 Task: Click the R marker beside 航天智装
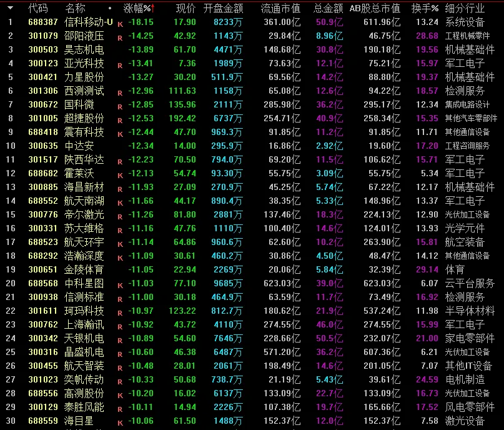pyautogui.click(x=120, y=368)
